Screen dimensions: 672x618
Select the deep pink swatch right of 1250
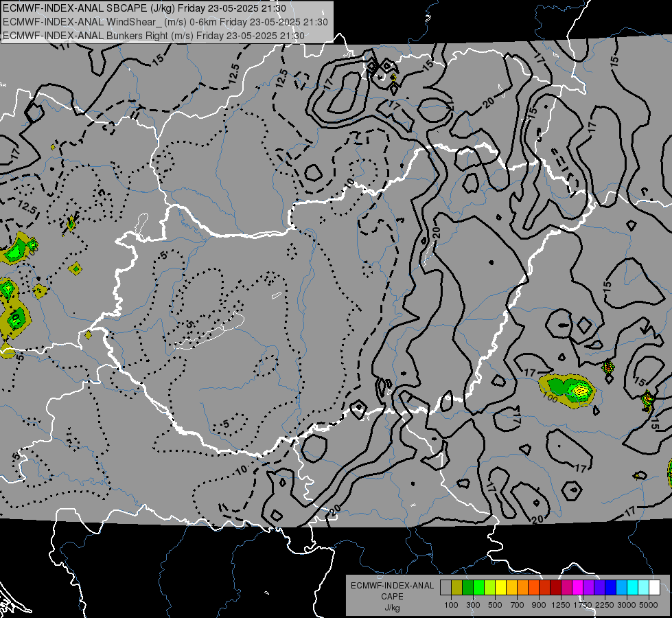566,588
